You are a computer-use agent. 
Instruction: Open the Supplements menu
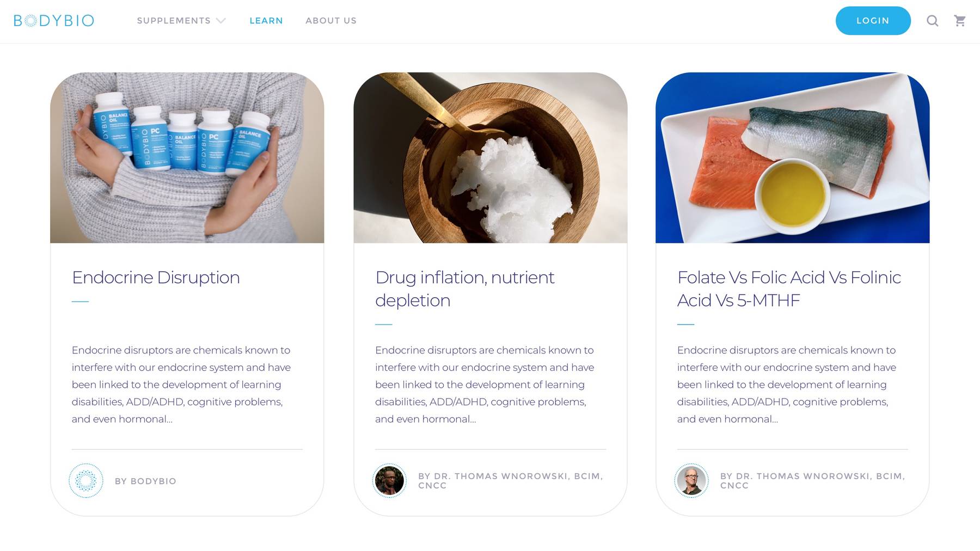[174, 21]
